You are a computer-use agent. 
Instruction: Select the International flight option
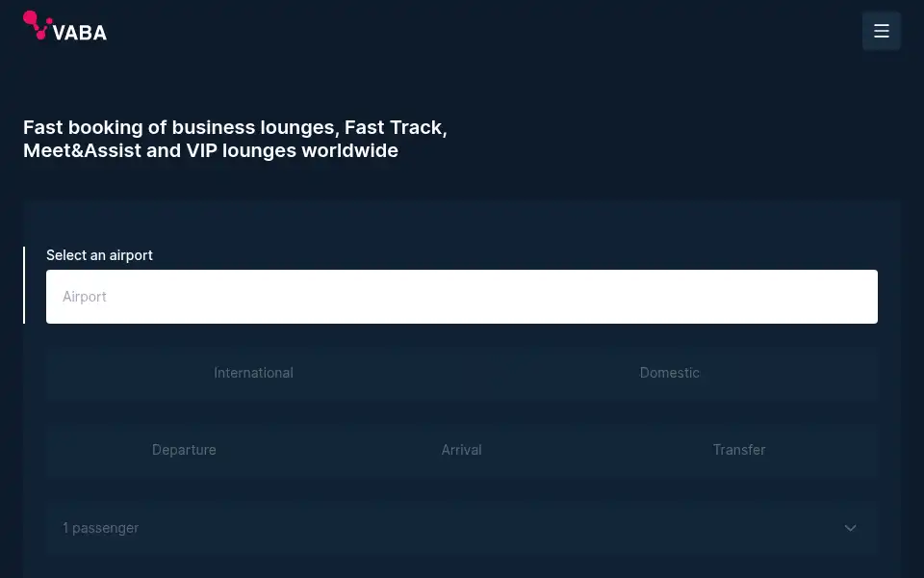tap(254, 373)
